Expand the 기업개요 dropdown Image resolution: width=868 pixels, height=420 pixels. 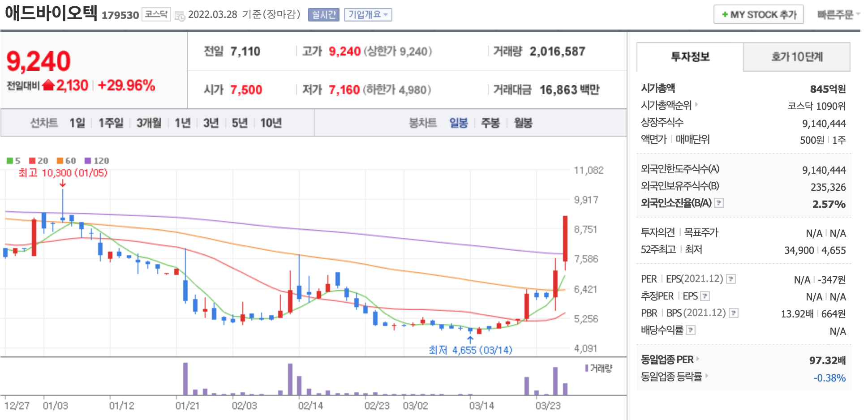tap(368, 15)
